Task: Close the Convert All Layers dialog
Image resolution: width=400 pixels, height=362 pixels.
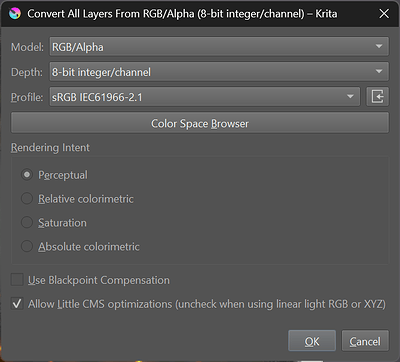Action: [384, 14]
